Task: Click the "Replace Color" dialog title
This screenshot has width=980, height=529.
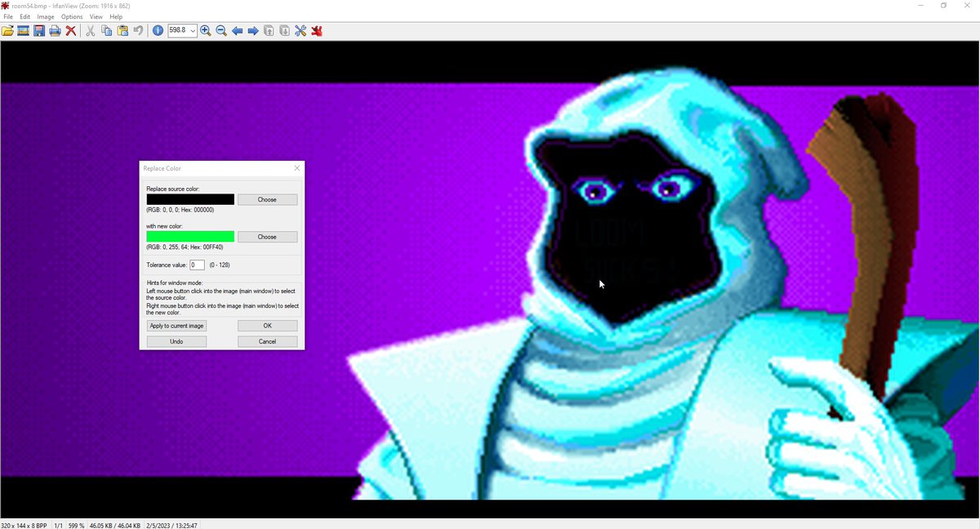Action: (x=162, y=168)
